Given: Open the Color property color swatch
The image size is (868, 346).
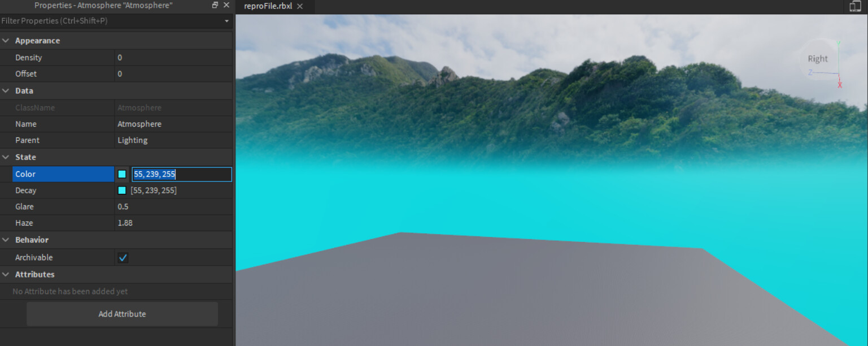Looking at the screenshot, I should coord(122,174).
